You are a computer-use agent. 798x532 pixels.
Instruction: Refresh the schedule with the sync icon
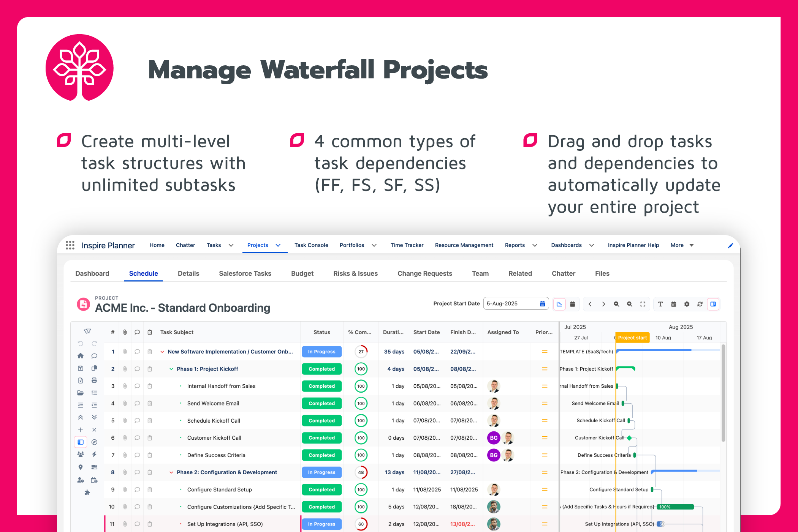click(700, 304)
